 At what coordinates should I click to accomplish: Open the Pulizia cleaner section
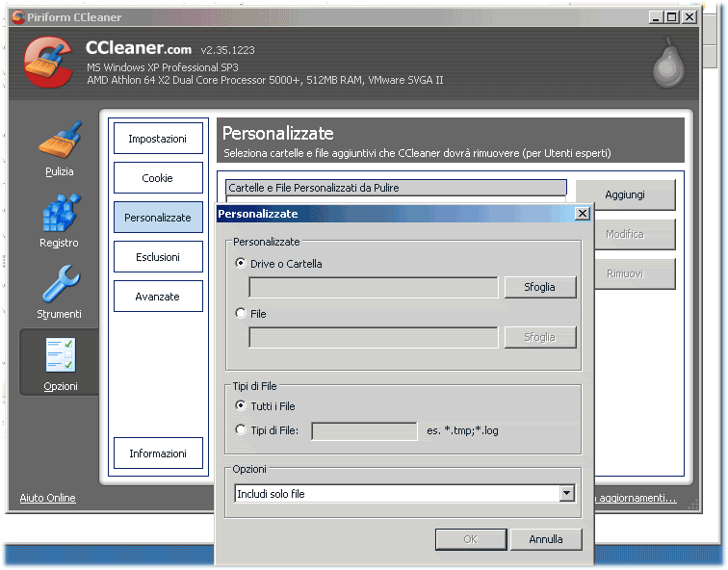[60, 148]
